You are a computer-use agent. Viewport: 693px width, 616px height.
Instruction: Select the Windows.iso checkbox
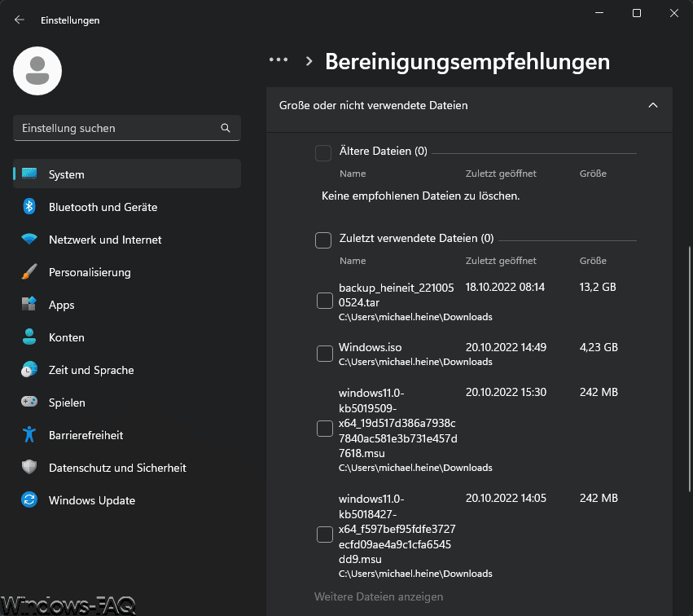pyautogui.click(x=325, y=354)
